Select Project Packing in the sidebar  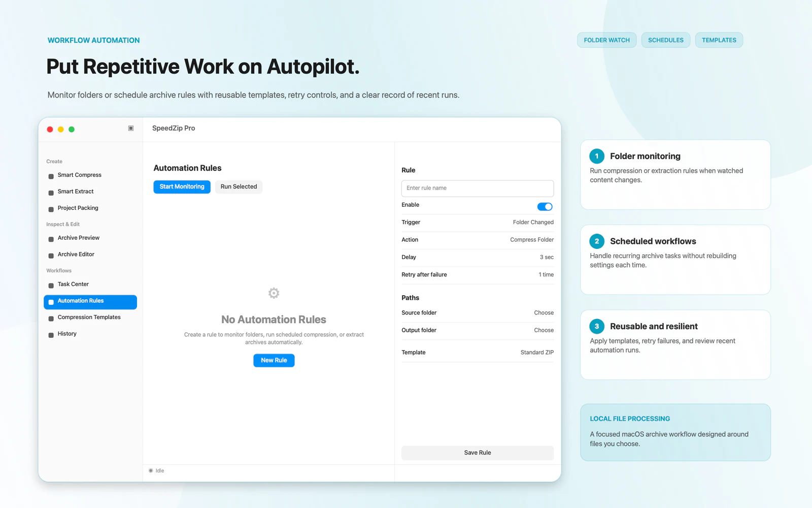point(90,208)
